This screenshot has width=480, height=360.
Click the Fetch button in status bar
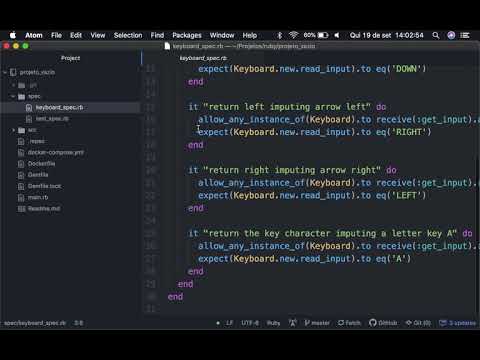click(349, 323)
